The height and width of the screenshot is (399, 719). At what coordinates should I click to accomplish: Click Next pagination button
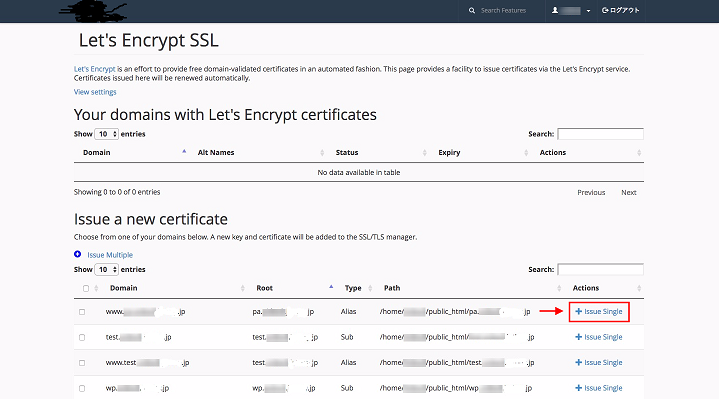click(629, 193)
